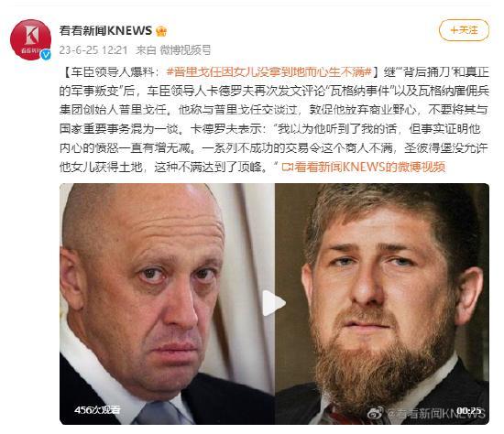Click the video camera icon before link
504x434 pixels.
coord(287,167)
